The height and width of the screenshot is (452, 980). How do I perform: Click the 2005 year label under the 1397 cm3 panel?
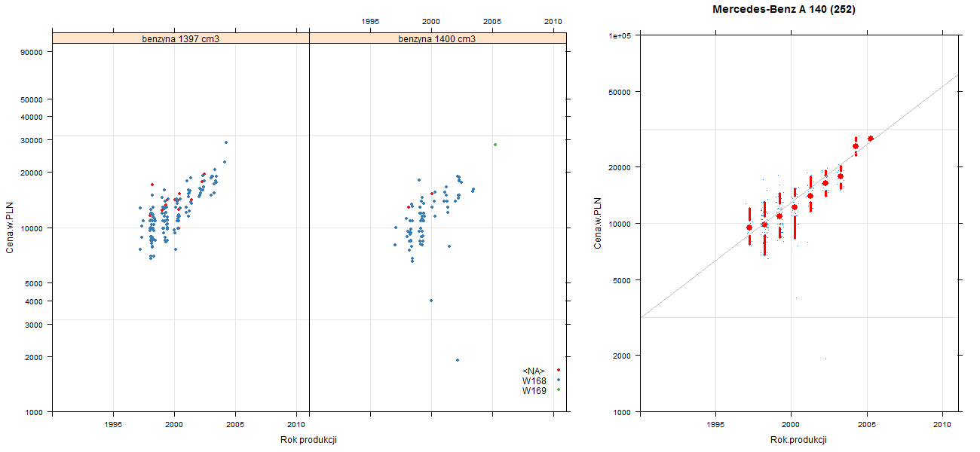click(x=236, y=425)
